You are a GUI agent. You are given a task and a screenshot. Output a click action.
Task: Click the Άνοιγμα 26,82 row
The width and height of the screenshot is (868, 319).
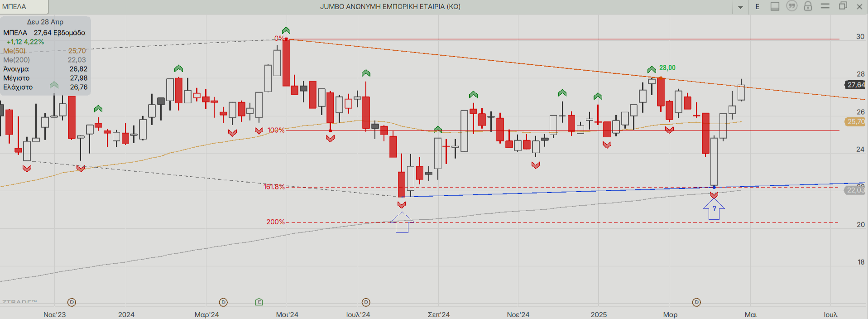coord(44,69)
